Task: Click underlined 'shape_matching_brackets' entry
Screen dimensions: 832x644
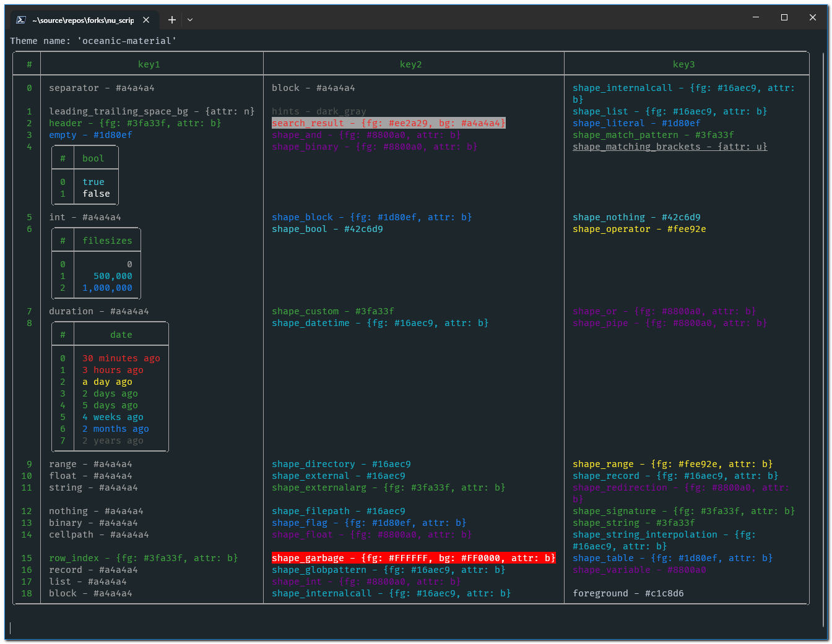Action: click(670, 147)
